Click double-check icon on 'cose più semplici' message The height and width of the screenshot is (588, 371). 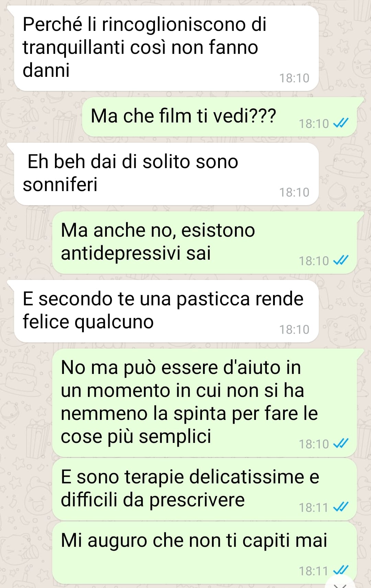(341, 443)
